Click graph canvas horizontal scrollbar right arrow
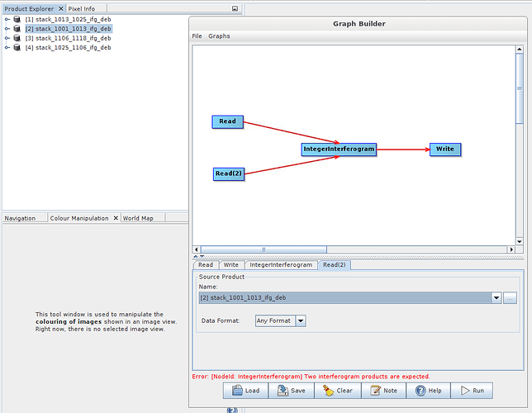 point(511,249)
